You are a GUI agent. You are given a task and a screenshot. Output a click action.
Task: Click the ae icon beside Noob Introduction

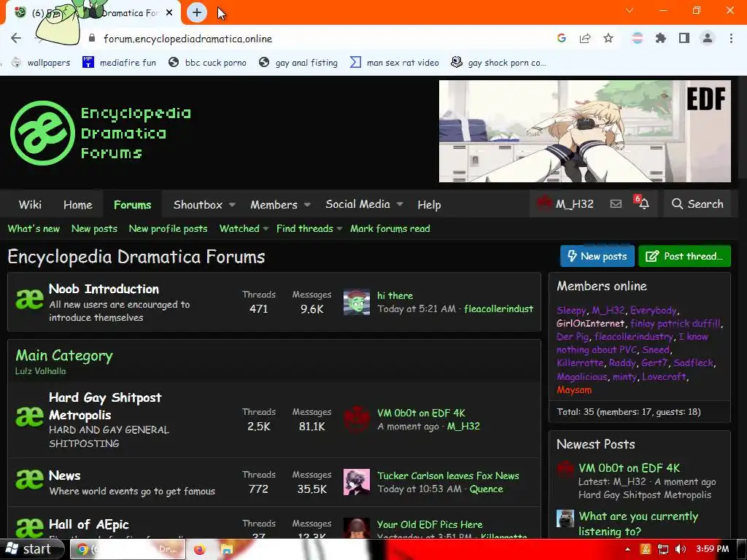point(29,300)
